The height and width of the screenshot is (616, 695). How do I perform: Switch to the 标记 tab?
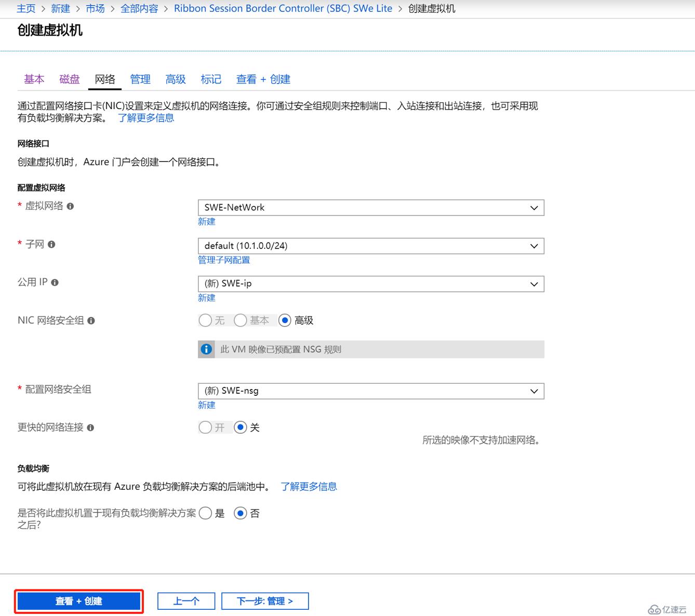[x=211, y=79]
